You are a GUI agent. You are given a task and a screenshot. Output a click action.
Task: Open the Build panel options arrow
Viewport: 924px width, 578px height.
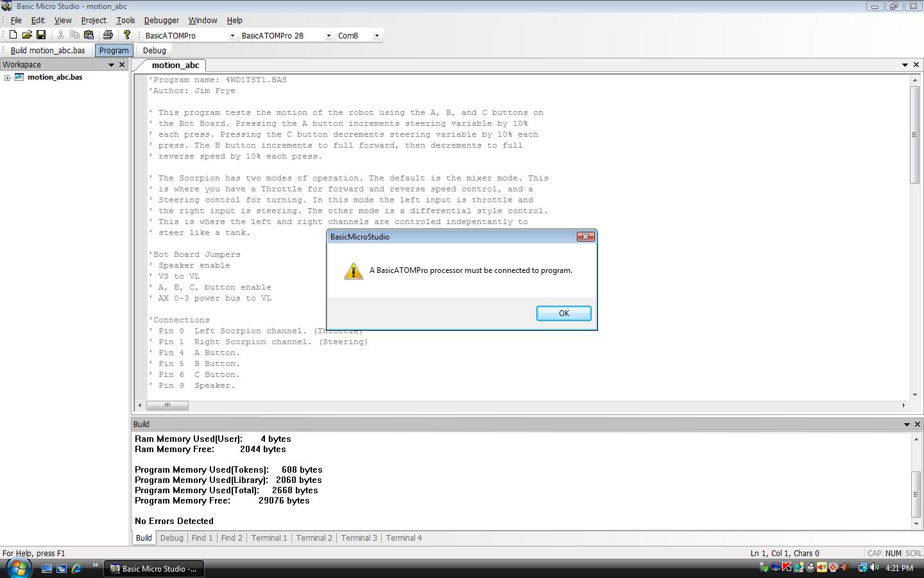(x=907, y=425)
